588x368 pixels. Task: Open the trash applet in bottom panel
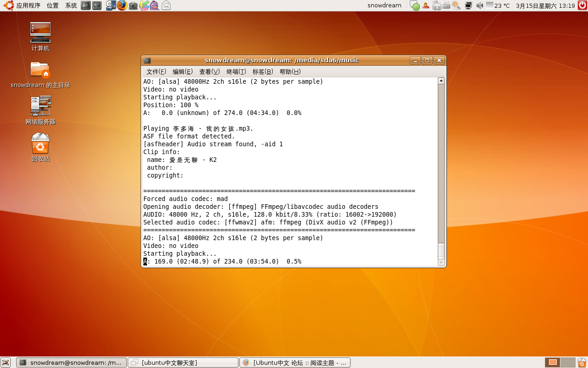(x=582, y=362)
